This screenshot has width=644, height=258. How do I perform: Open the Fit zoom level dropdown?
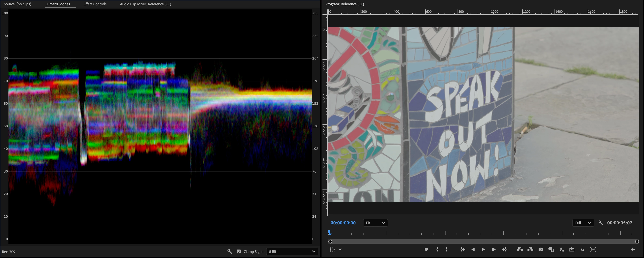tap(375, 223)
